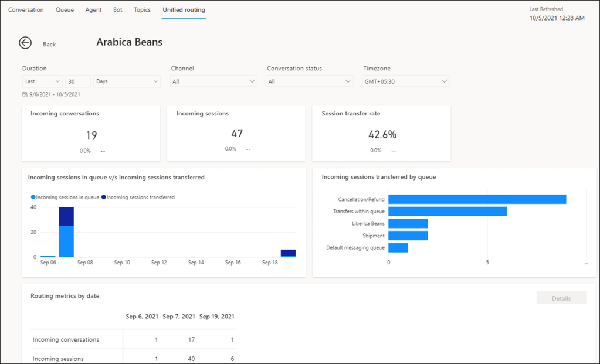Click the duration number field showing 30
The width and height of the screenshot is (600, 364).
coord(77,81)
